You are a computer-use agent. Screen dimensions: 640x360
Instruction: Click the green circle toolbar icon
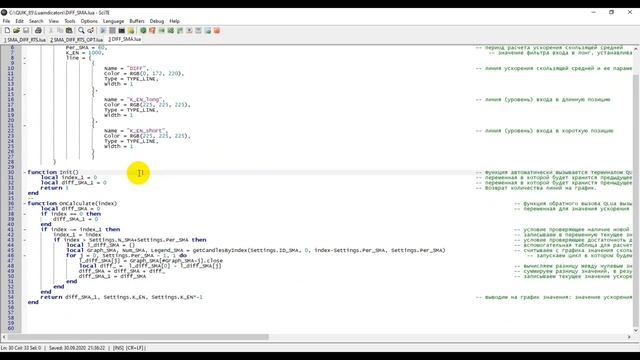coord(143,31)
